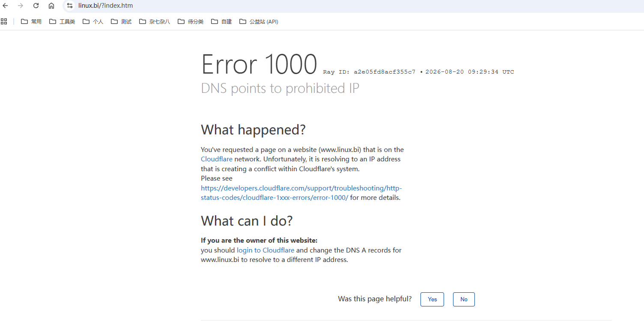The image size is (644, 321).
Task: Open the Cloudflare error-1000 troubleshooting URL
Action: tap(301, 193)
